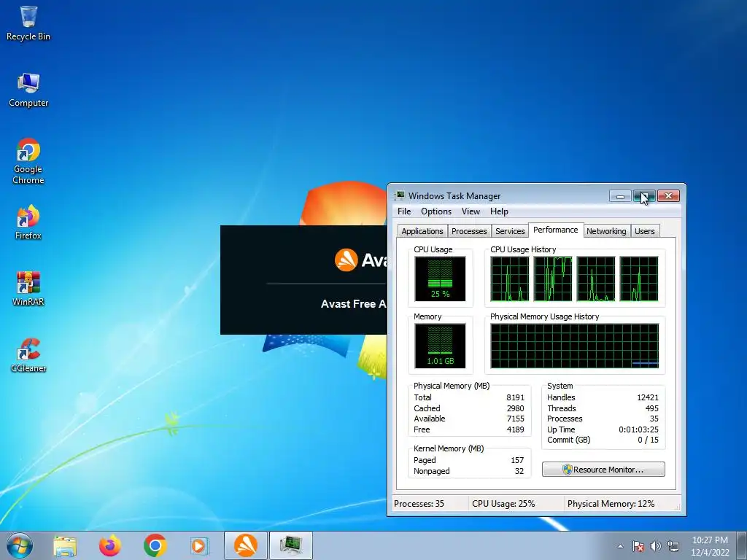The width and height of the screenshot is (747, 560).
Task: Switch to Avast in the taskbar
Action: [245, 545]
